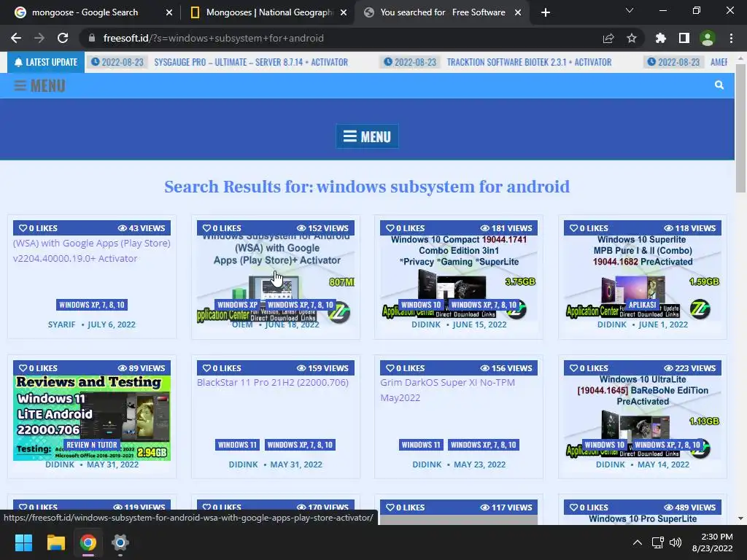The height and width of the screenshot is (560, 747).
Task: Go back to the previous page
Action: coord(16,38)
